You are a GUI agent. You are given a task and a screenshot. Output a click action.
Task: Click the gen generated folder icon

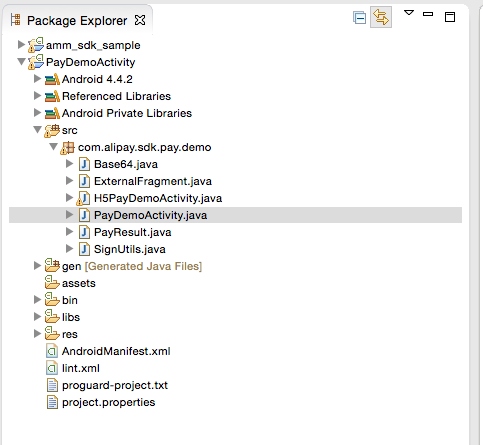point(52,266)
